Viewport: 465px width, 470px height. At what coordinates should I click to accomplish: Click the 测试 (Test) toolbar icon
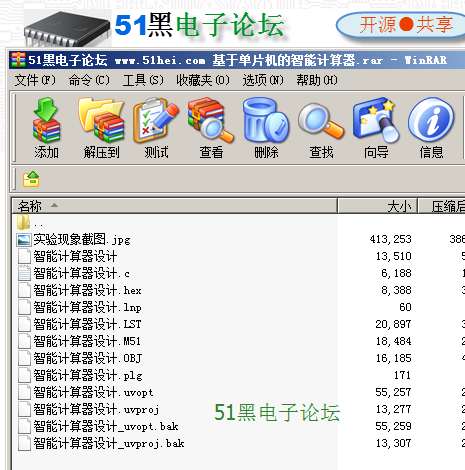coord(156,120)
